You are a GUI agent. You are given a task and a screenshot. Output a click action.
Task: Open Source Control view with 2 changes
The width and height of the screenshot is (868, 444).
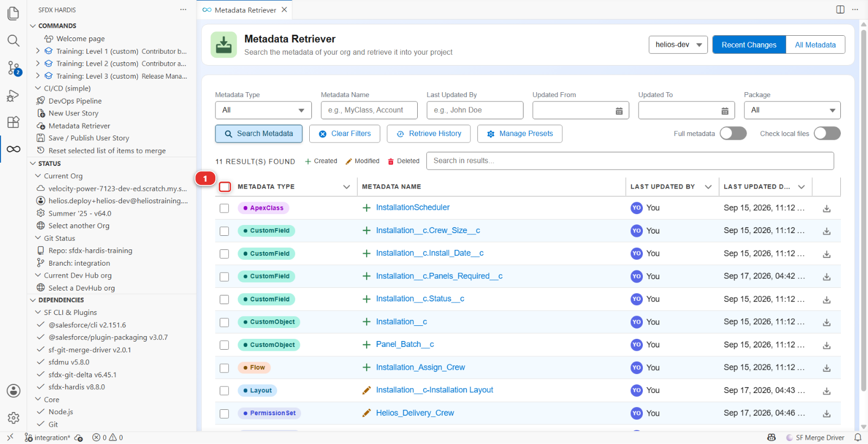coord(14,68)
